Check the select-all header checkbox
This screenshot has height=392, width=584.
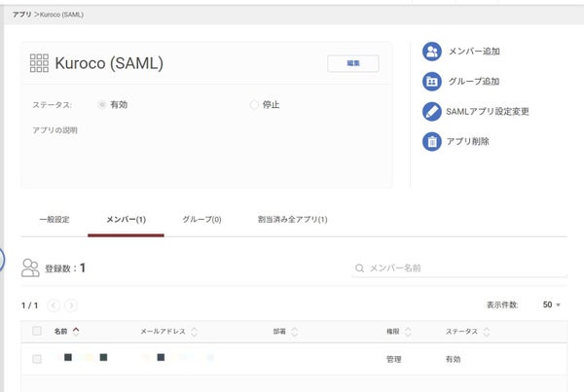pos(37,331)
